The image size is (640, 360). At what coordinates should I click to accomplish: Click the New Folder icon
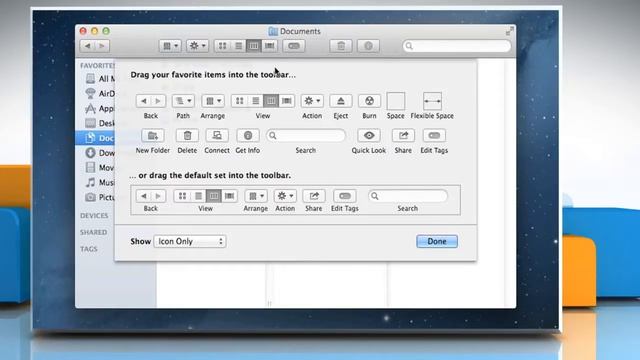pyautogui.click(x=153, y=136)
